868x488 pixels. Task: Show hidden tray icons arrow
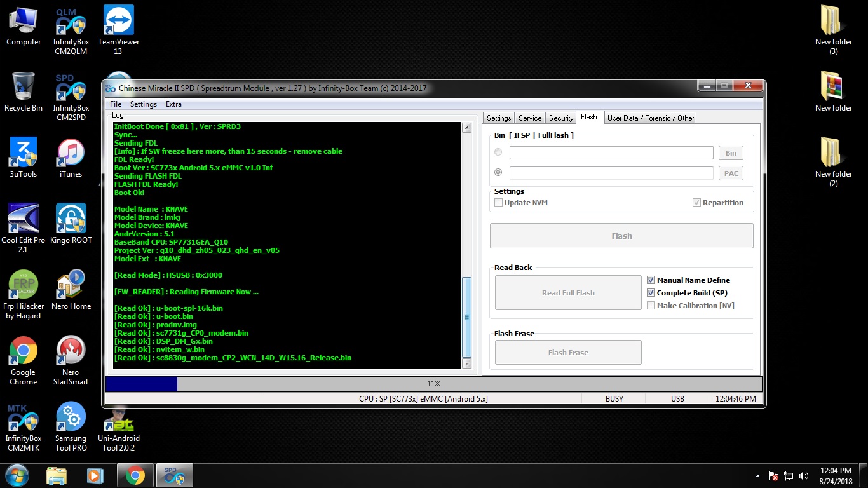(757, 476)
